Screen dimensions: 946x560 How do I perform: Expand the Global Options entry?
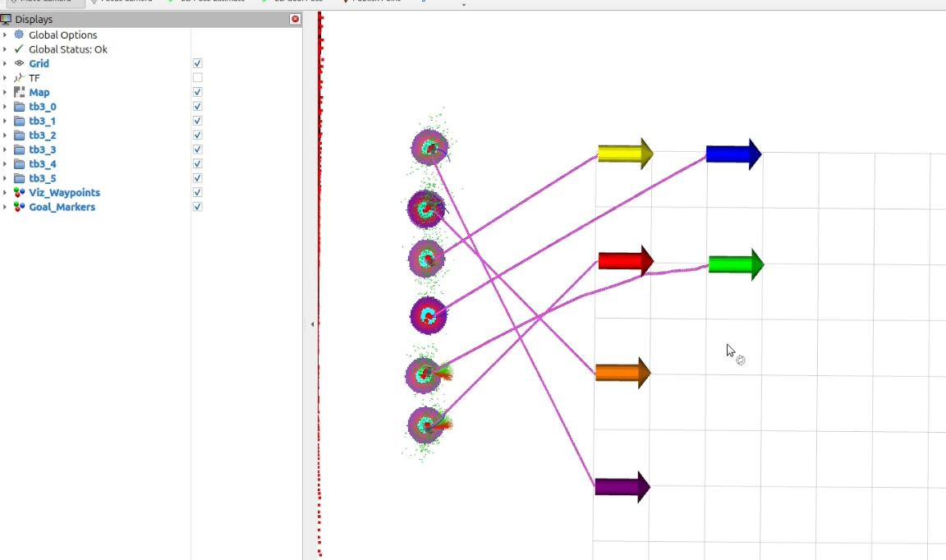5,34
